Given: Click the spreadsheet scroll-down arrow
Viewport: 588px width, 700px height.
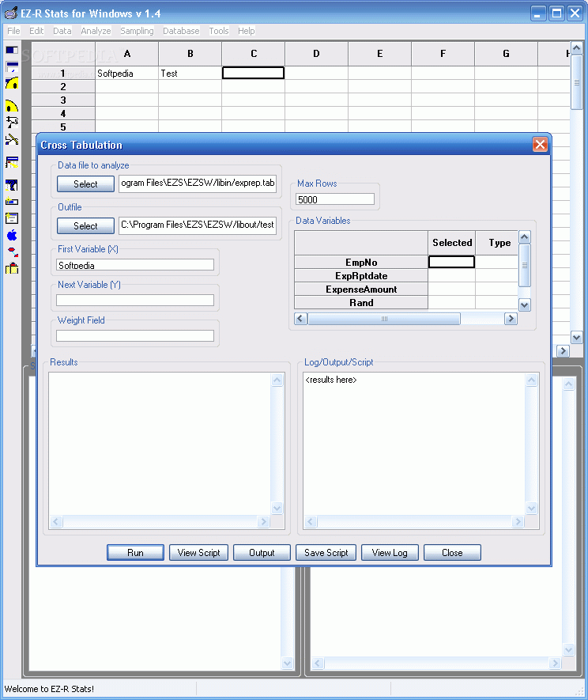Looking at the screenshot, I should [576, 338].
